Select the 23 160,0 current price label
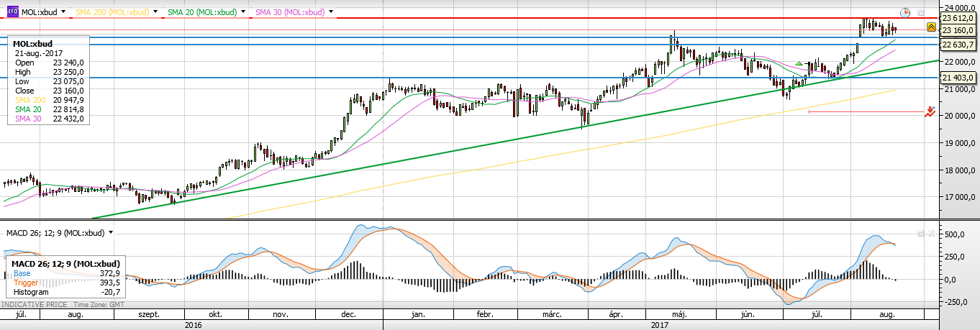The image size is (980, 330). click(x=958, y=30)
